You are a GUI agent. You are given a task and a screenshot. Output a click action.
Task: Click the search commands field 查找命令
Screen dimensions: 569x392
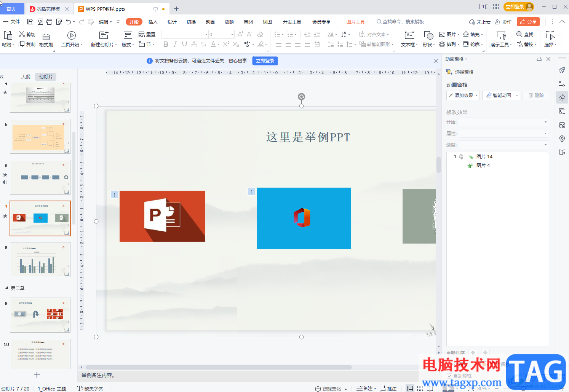point(400,22)
